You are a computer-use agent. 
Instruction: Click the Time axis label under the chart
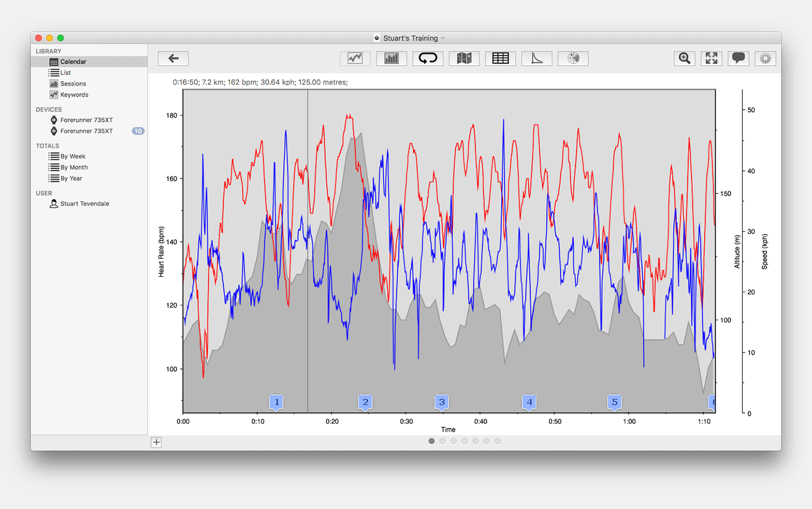tap(448, 430)
